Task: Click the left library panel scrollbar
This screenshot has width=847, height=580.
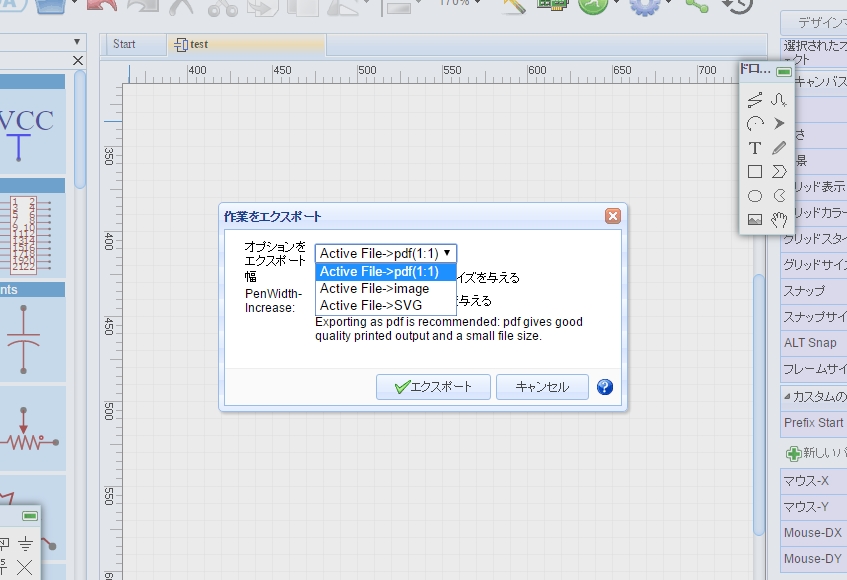Action: pos(80,130)
